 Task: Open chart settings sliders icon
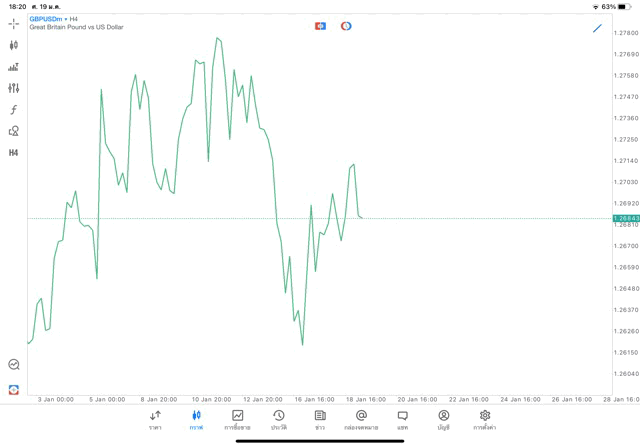(x=14, y=88)
